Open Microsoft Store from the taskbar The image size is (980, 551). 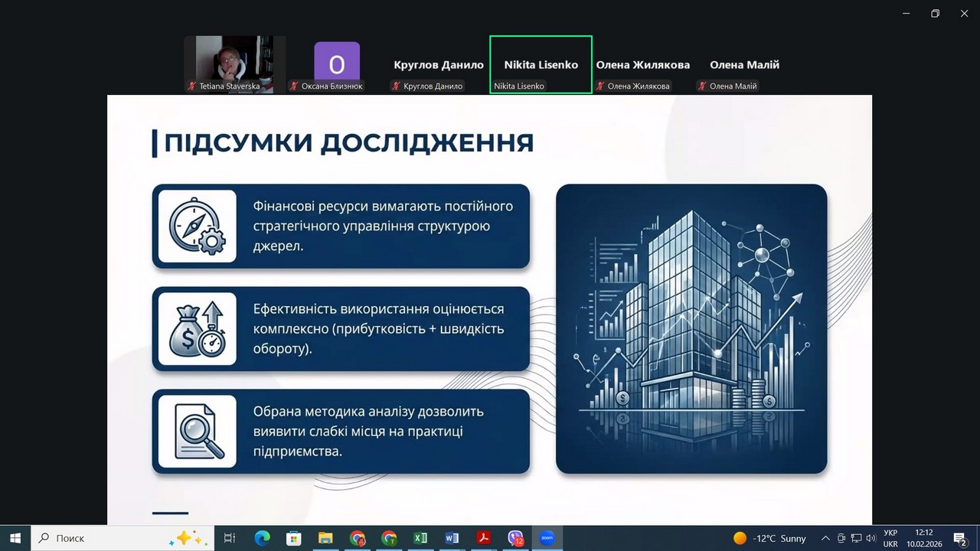pos(294,538)
